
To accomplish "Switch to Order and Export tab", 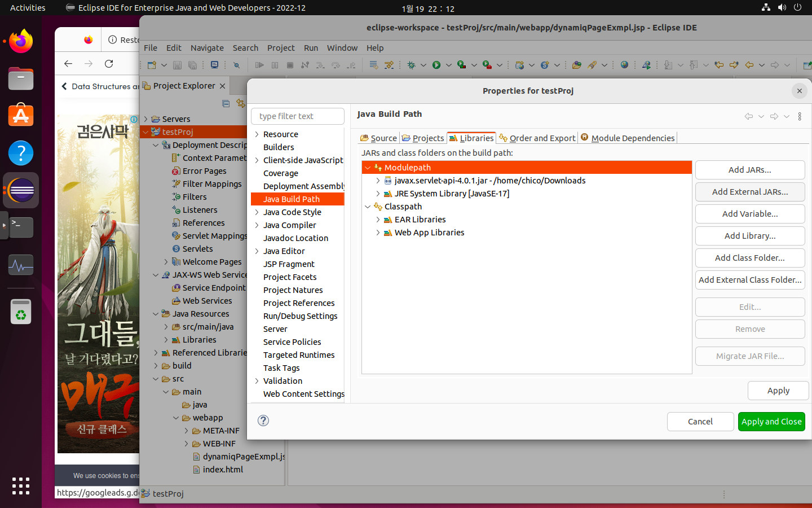I will pos(537,138).
